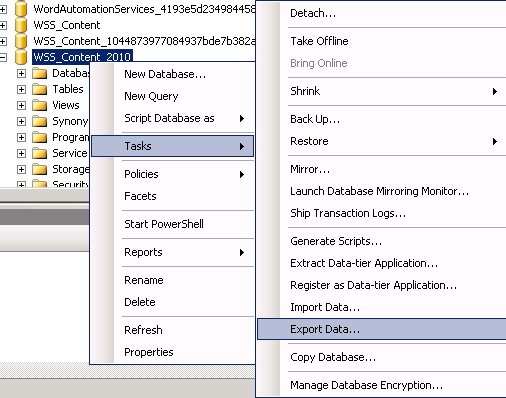Image resolution: width=506 pixels, height=398 pixels.
Task: Select Facets in context menu
Action: coord(172,196)
